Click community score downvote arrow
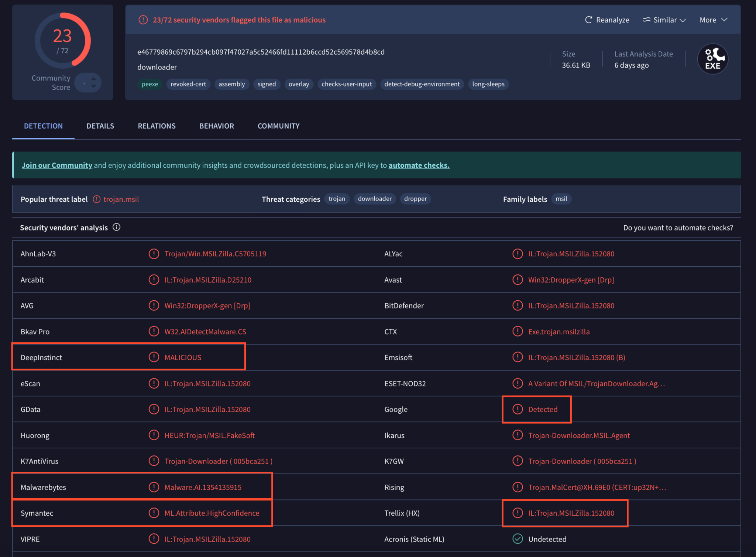 94,86
